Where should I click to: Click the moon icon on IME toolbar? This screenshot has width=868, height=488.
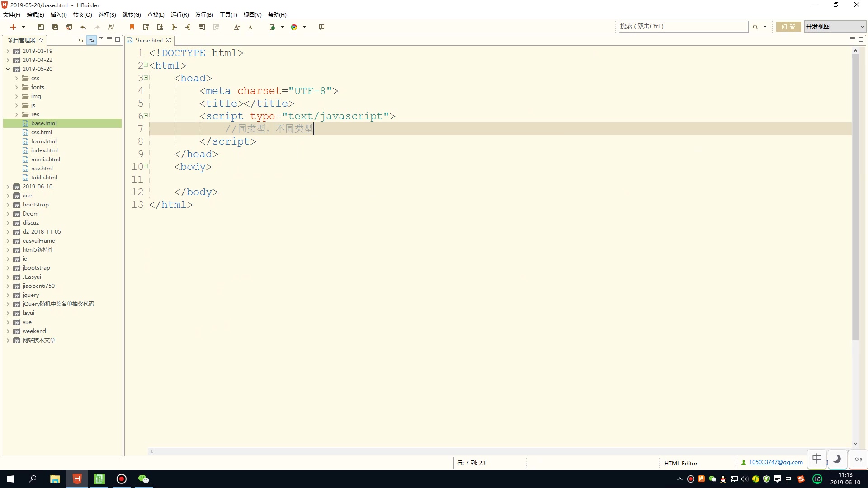tap(837, 459)
